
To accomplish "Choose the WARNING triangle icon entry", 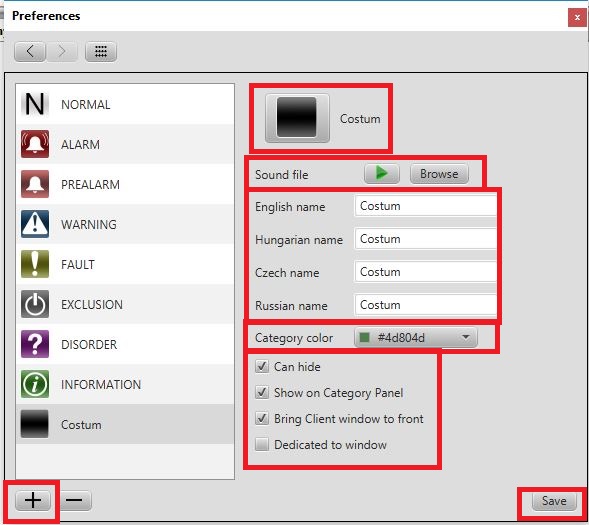I will coord(35,224).
